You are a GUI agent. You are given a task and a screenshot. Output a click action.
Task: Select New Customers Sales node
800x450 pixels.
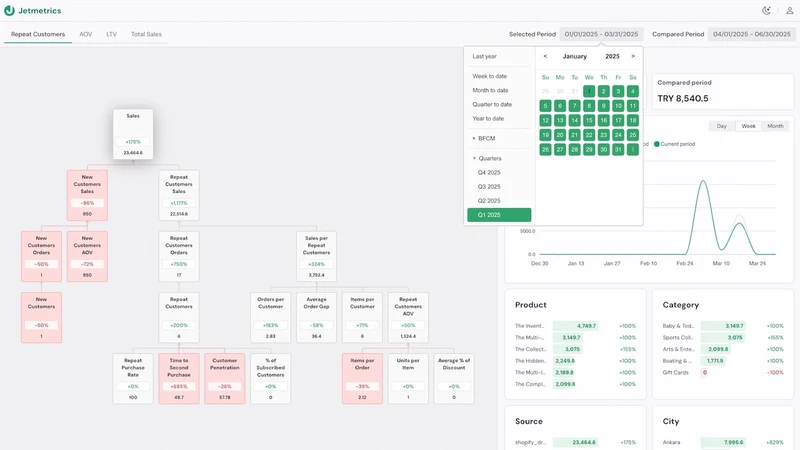(x=87, y=195)
